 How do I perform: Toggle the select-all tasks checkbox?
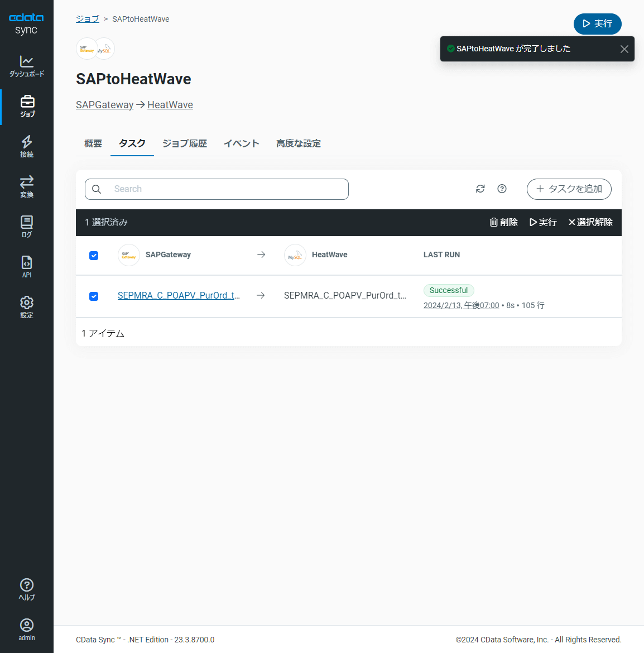click(x=94, y=255)
